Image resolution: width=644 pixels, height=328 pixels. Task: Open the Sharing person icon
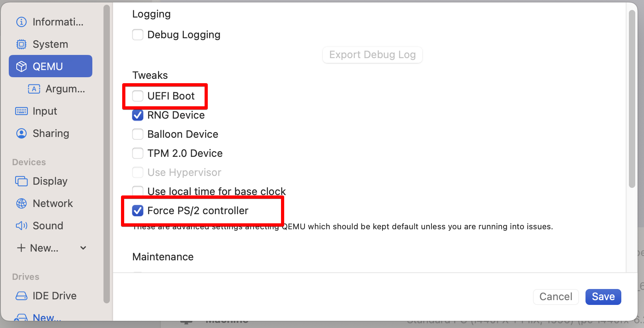(x=21, y=133)
